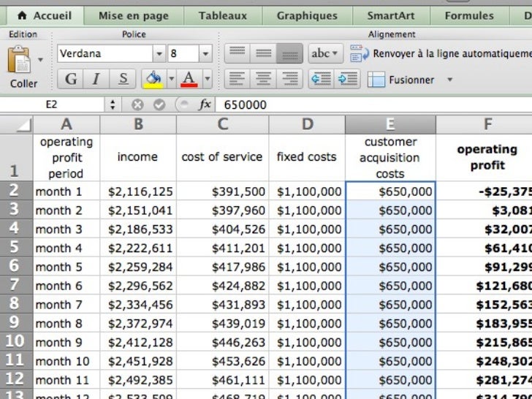The image size is (532, 399).
Task: Click the red font color icon
Action: point(189,79)
